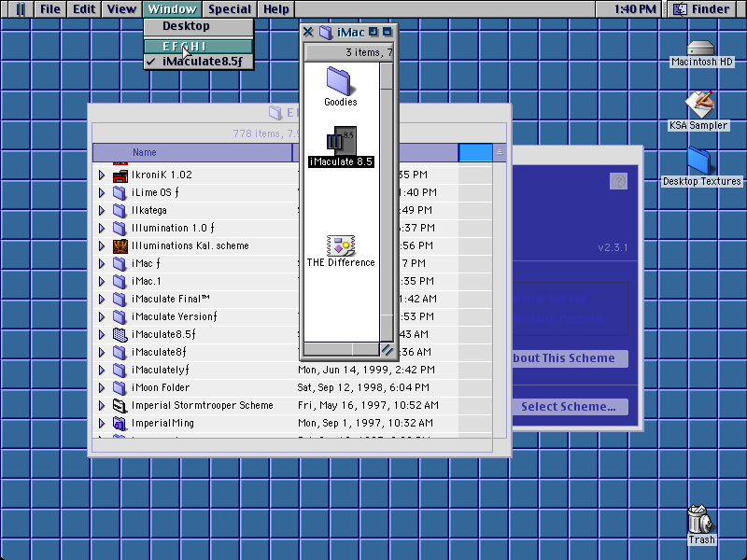Click iLime OS ƒ folder icon

point(120,193)
